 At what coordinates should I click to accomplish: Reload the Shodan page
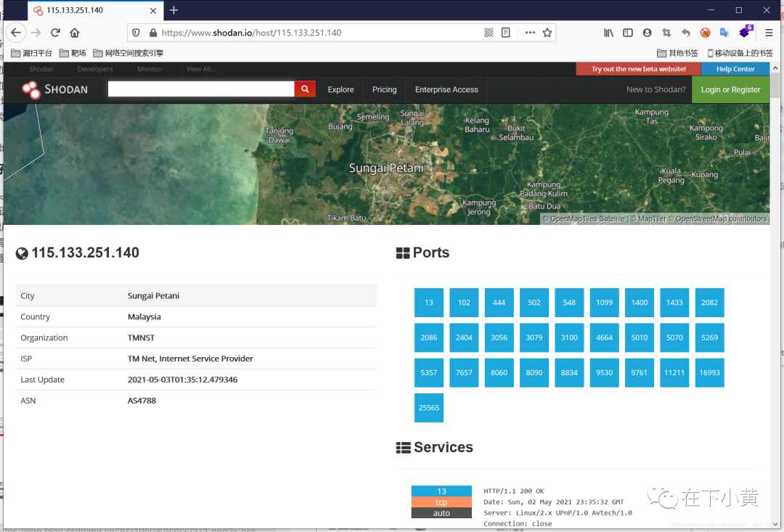point(55,33)
